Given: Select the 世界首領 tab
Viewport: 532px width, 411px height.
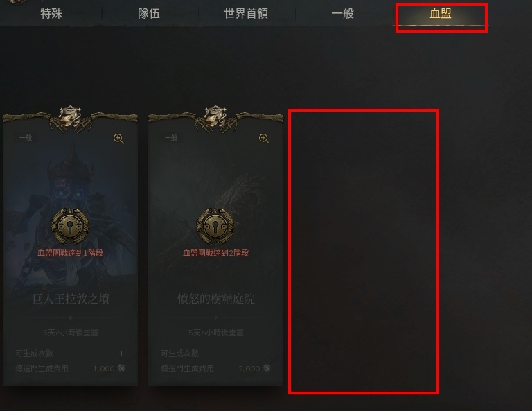Looking at the screenshot, I should point(246,14).
